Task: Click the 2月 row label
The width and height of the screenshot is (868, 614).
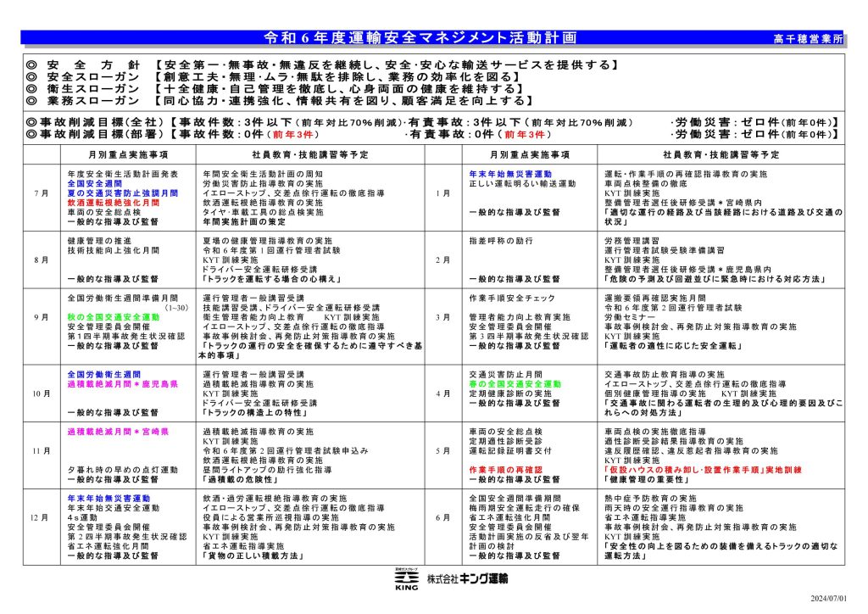Action: click(x=442, y=260)
